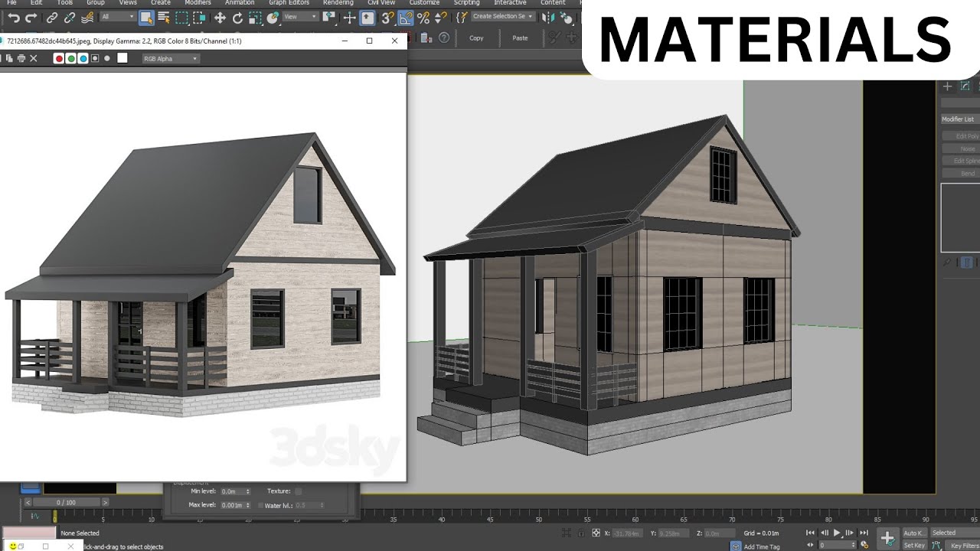Open the Edit menu
The image size is (980, 551).
pos(36,3)
